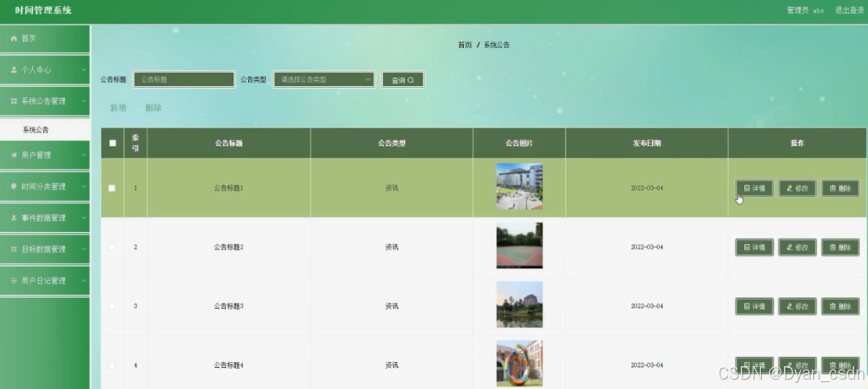Click the 删除 button above the table

[153, 108]
